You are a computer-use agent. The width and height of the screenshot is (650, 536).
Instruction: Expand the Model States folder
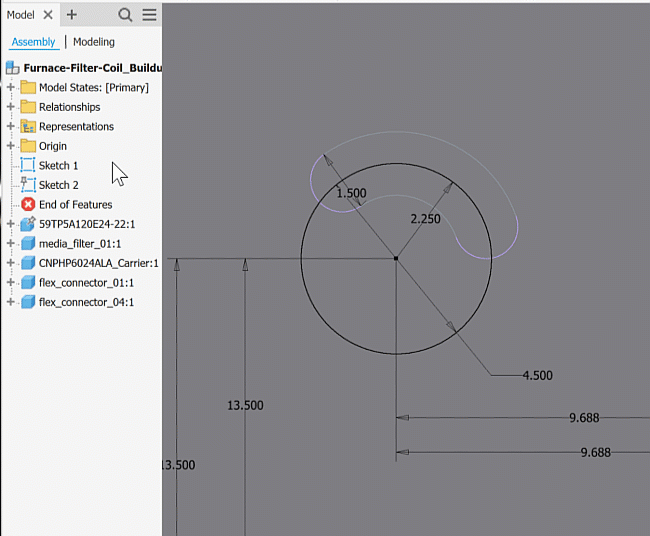coord(11,87)
